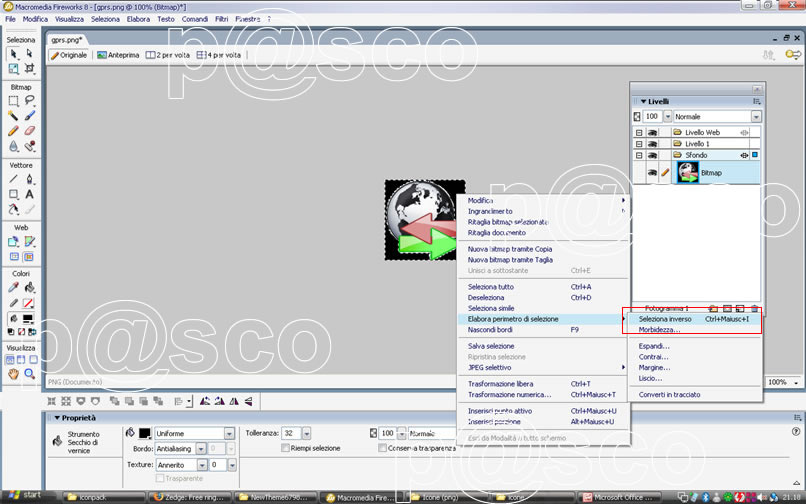Collapse the Livello 1 layer

pos(639,144)
